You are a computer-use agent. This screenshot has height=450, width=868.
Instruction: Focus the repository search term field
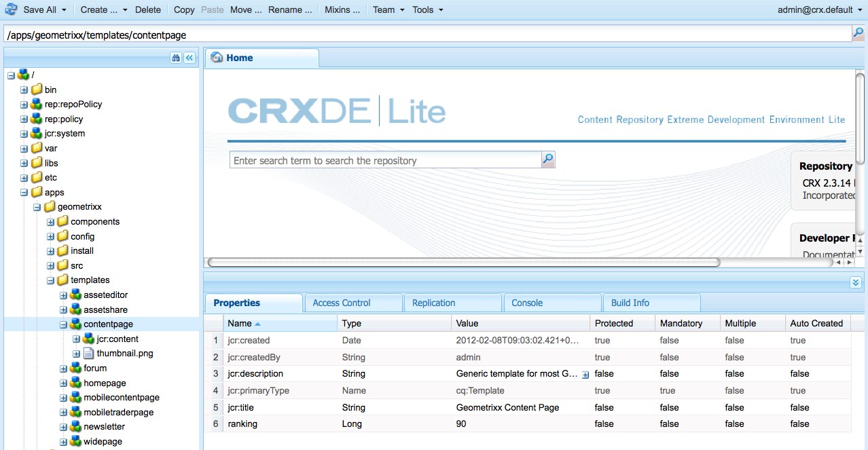(x=386, y=160)
